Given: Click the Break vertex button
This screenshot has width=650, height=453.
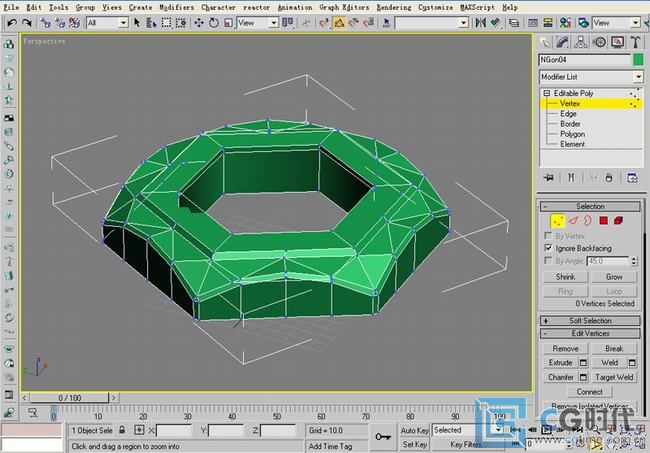Looking at the screenshot, I should pyautogui.click(x=614, y=349).
